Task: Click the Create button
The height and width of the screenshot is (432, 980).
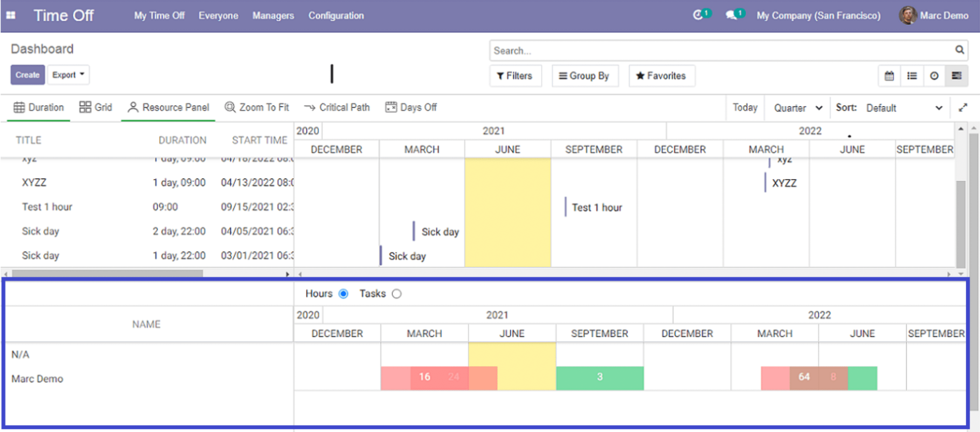Action: click(x=28, y=75)
